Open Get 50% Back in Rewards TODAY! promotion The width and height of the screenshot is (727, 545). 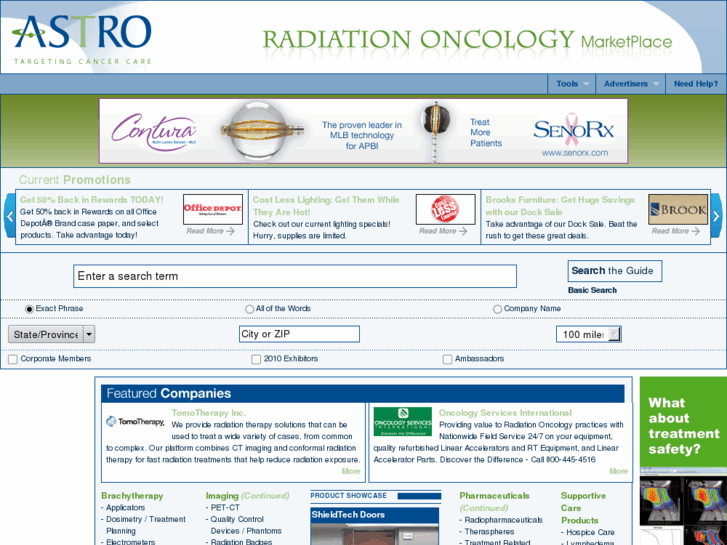92,200
